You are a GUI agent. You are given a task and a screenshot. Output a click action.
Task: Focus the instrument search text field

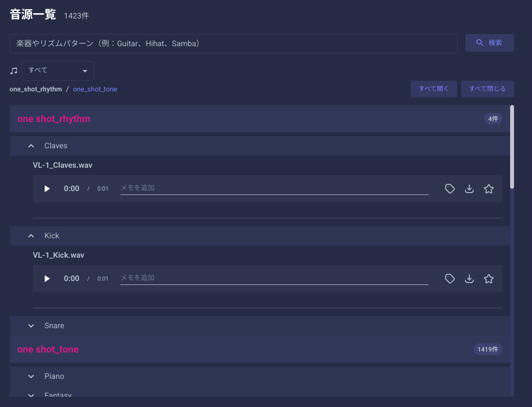click(x=233, y=44)
